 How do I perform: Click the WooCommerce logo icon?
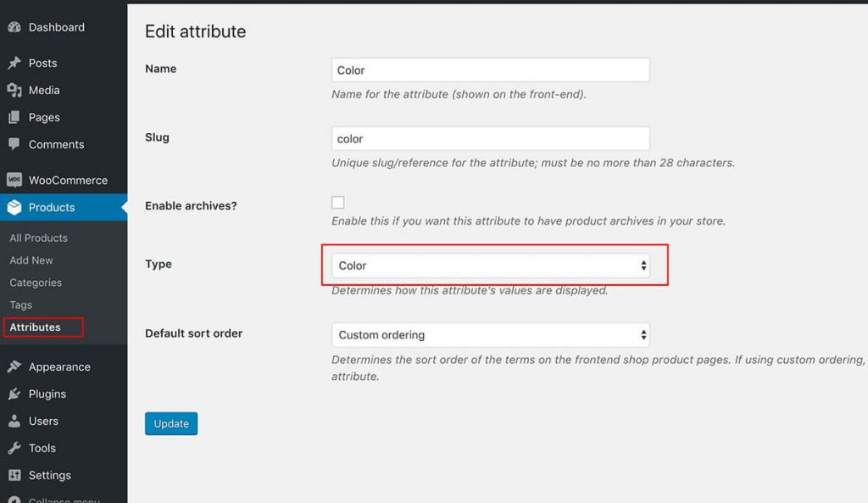click(14, 180)
